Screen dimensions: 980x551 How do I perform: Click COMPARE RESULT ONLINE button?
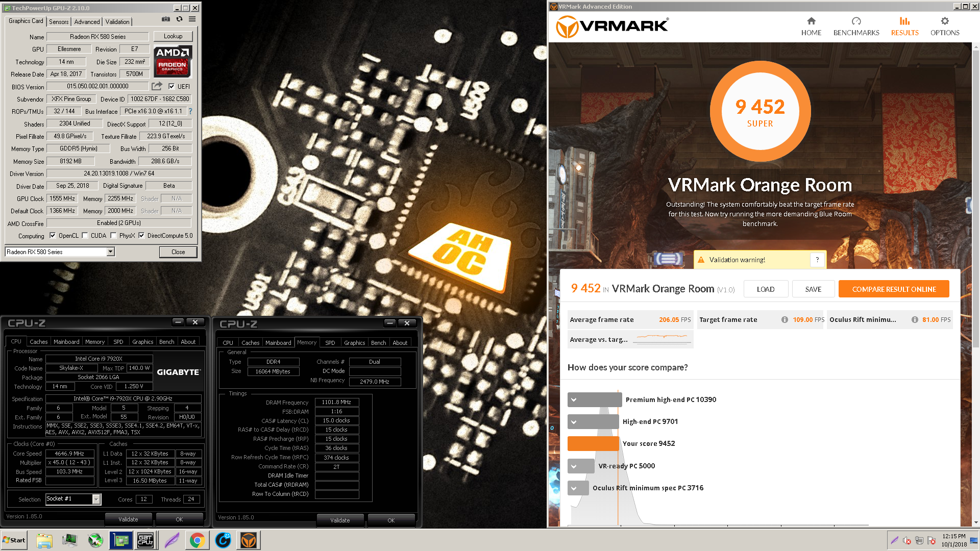[x=894, y=289]
